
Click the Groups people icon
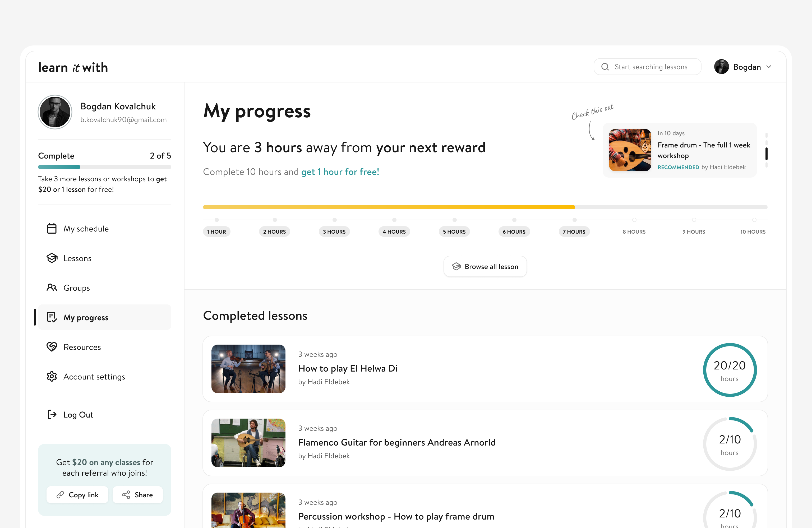[52, 288]
